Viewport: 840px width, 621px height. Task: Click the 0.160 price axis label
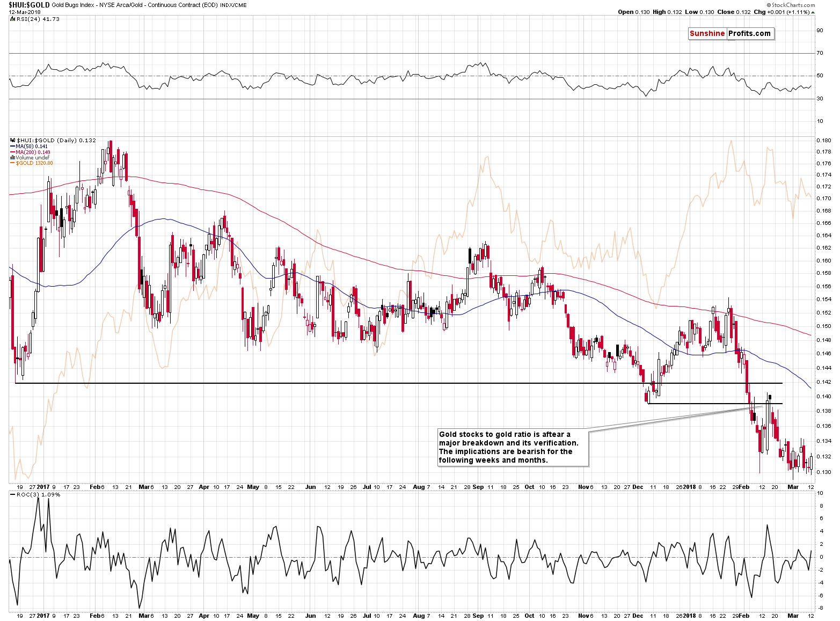[824, 261]
